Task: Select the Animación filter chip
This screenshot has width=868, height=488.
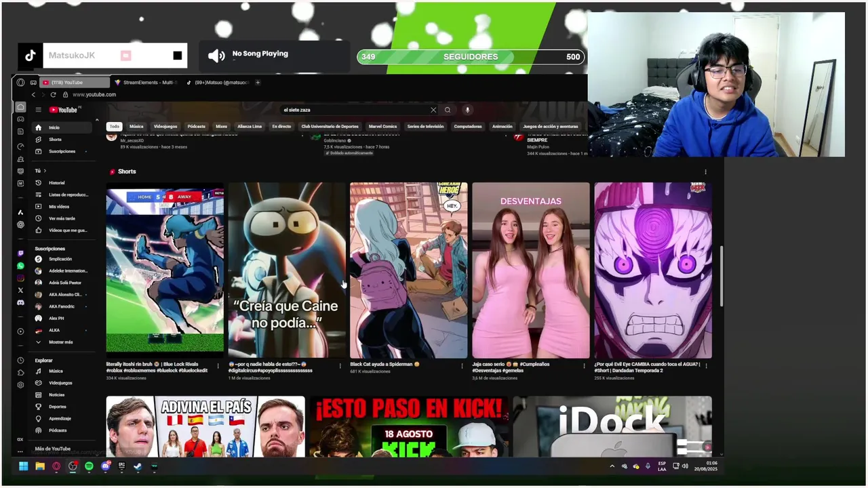Action: tap(502, 127)
